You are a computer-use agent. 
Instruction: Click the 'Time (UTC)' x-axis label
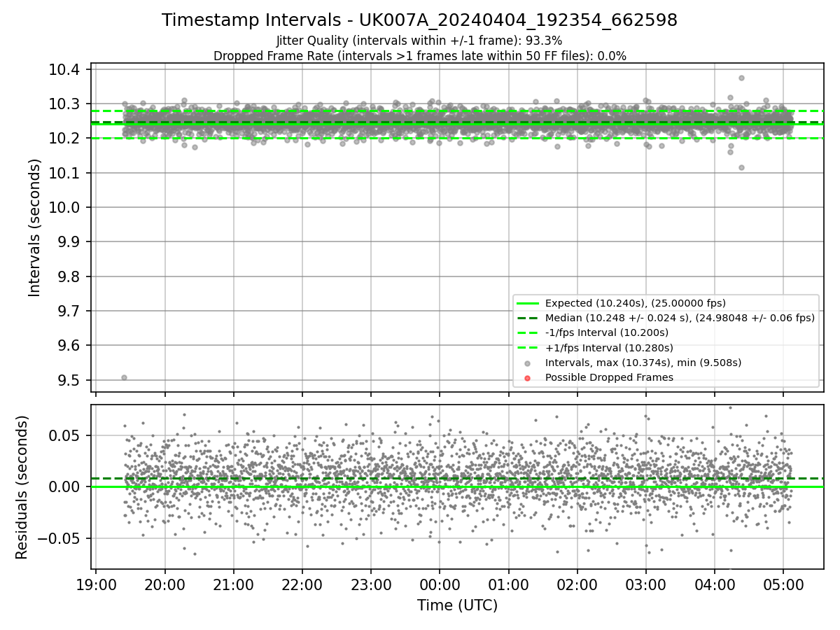pyautogui.click(x=457, y=605)
